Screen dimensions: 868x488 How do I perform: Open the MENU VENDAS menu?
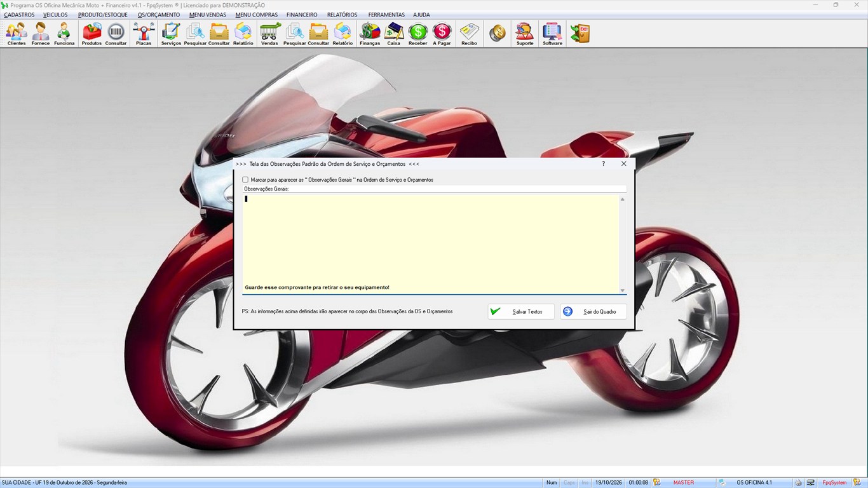[x=208, y=15]
